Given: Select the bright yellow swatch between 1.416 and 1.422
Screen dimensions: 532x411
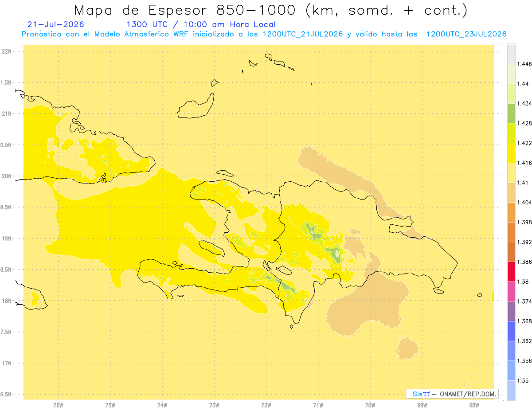Looking at the screenshot, I should click(511, 153).
